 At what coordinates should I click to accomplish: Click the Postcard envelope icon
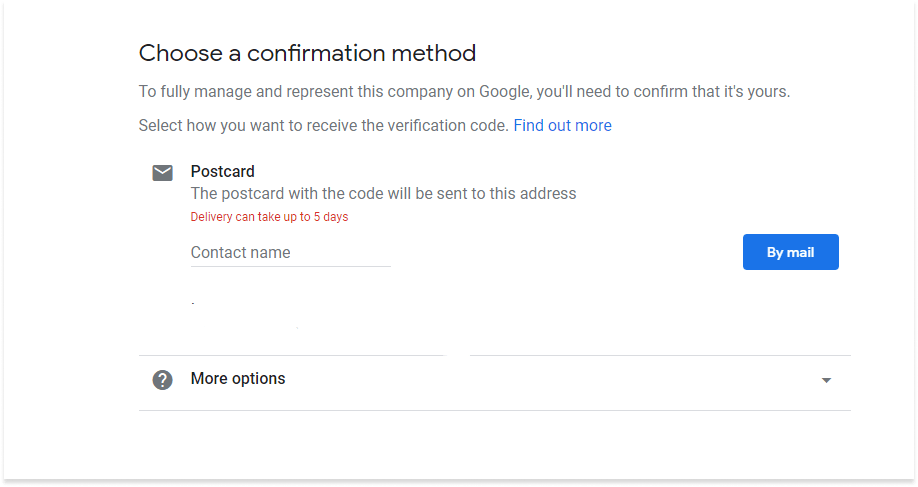click(x=162, y=173)
